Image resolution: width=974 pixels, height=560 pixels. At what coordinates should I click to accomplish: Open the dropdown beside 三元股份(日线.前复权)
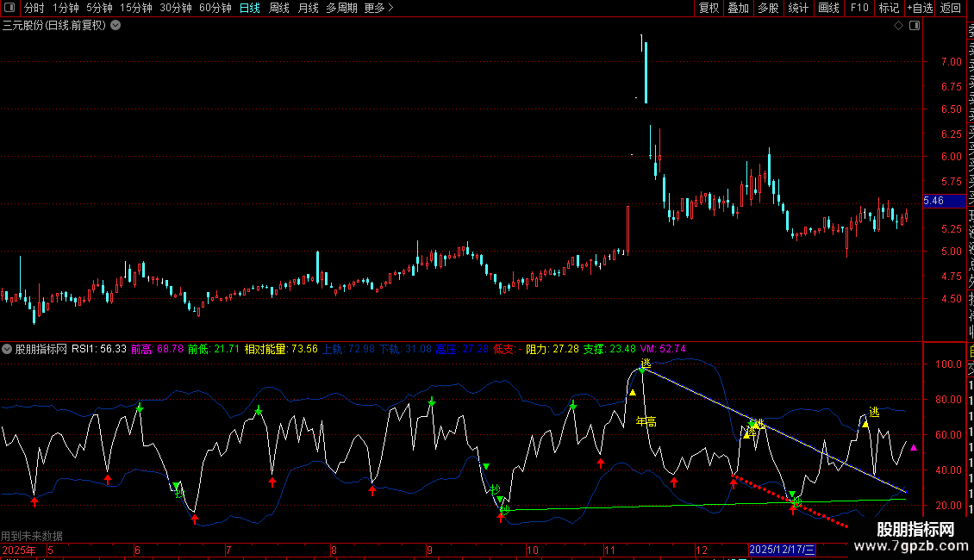click(116, 26)
